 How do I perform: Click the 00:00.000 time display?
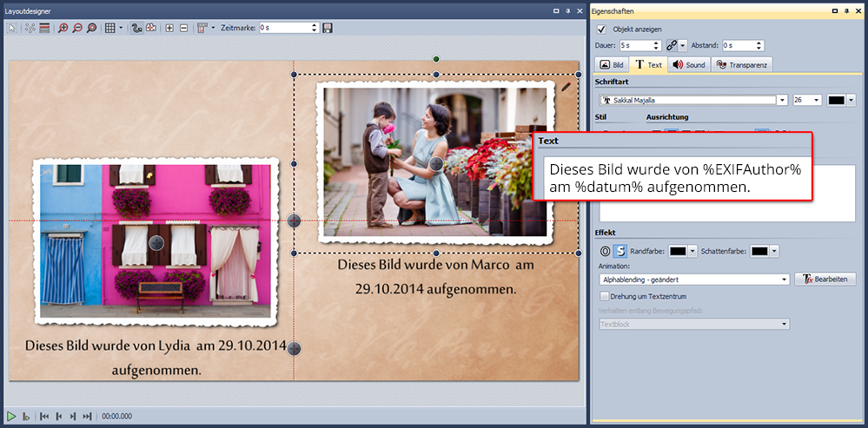click(116, 417)
